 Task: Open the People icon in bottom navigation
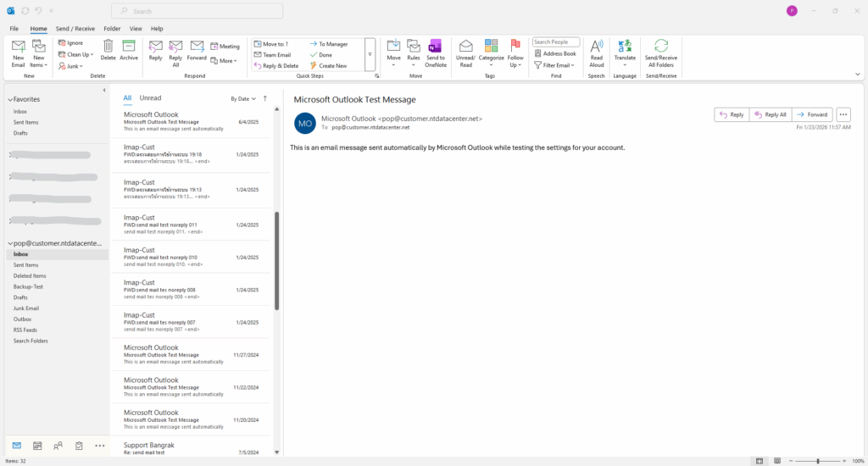click(x=58, y=446)
